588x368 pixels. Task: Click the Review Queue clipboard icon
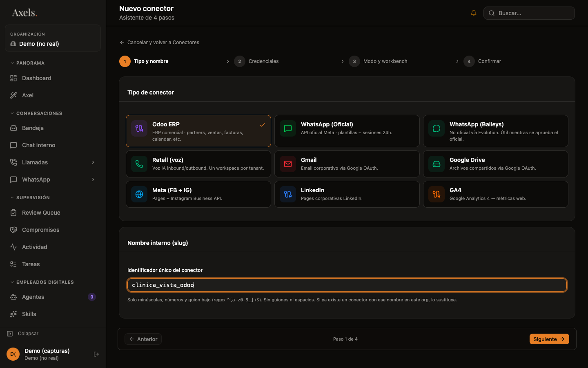(x=13, y=213)
